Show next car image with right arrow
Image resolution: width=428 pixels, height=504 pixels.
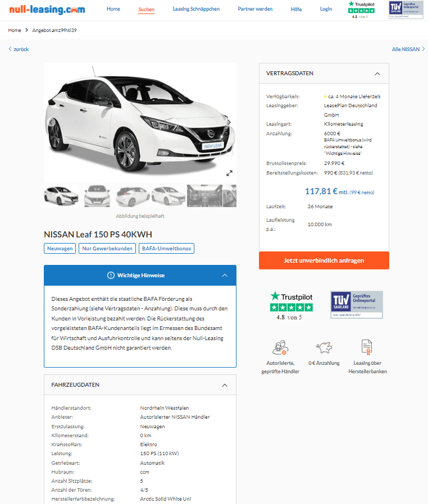coord(229,122)
